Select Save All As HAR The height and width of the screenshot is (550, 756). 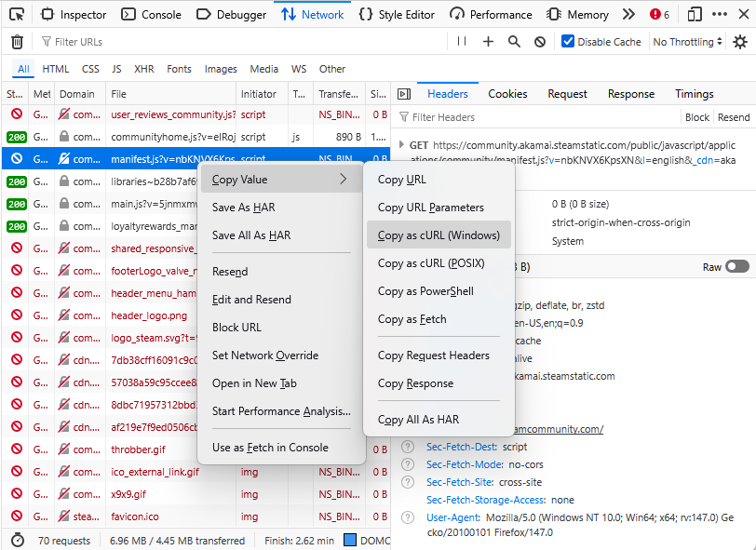[281, 235]
